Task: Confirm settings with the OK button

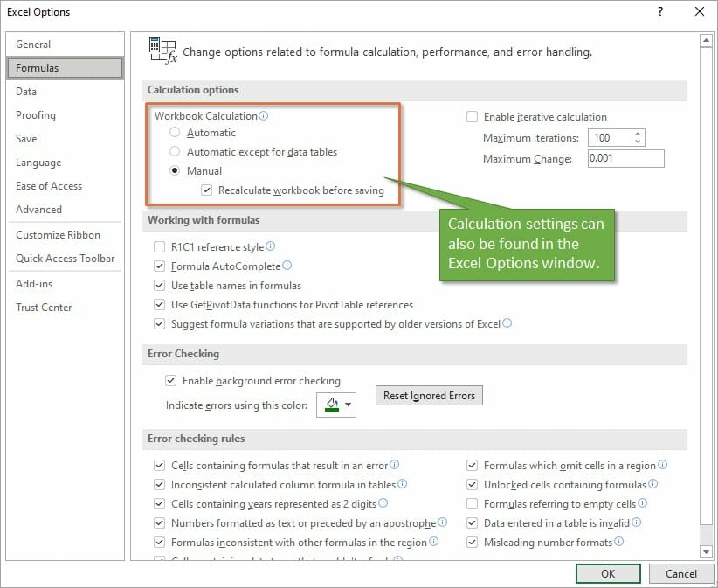Action: [608, 573]
